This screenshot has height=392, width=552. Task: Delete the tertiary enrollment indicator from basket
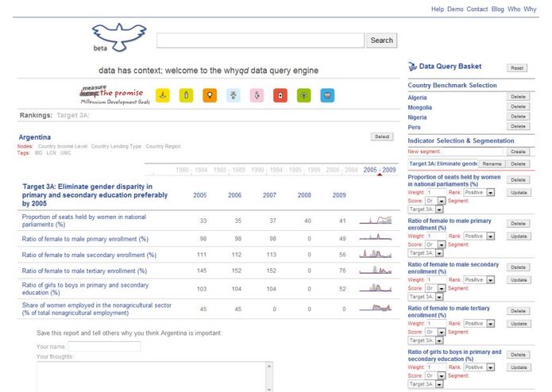tap(518, 311)
